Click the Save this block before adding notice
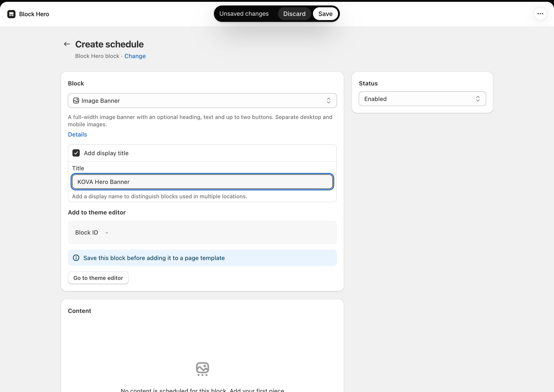Screen dimensions: 554x392 point(202,258)
